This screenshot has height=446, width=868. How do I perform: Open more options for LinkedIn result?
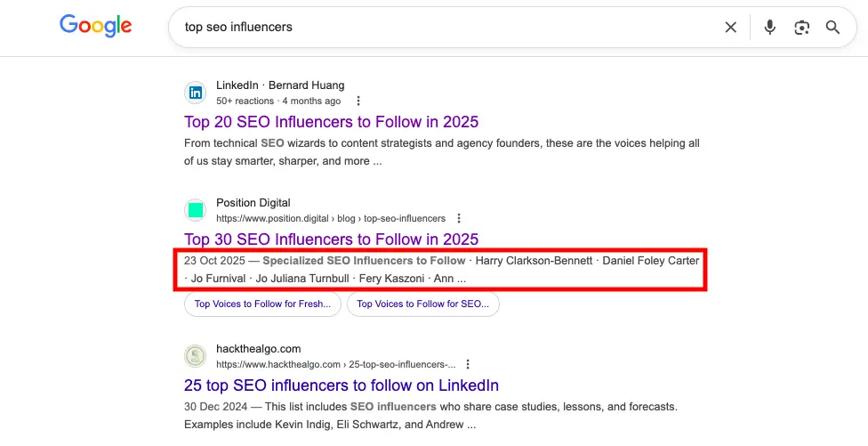[358, 101]
